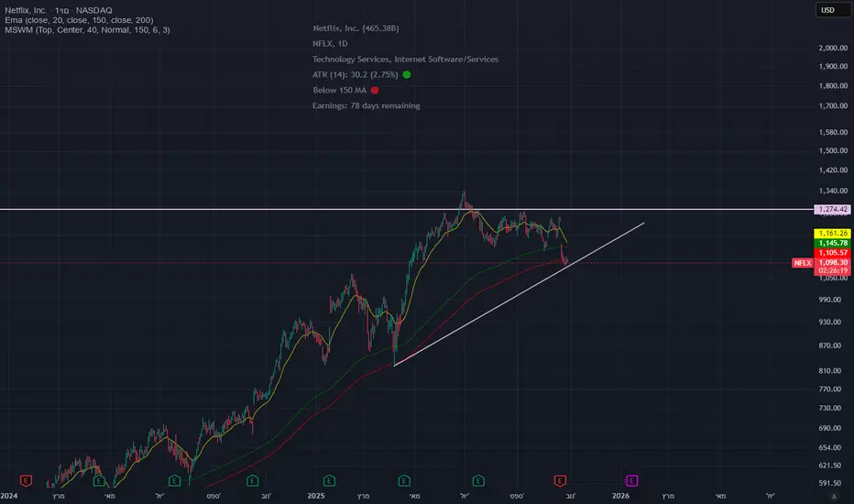The image size is (854, 504).
Task: Click the yellow 1,161.26 EMA price label
Action: pyautogui.click(x=832, y=234)
